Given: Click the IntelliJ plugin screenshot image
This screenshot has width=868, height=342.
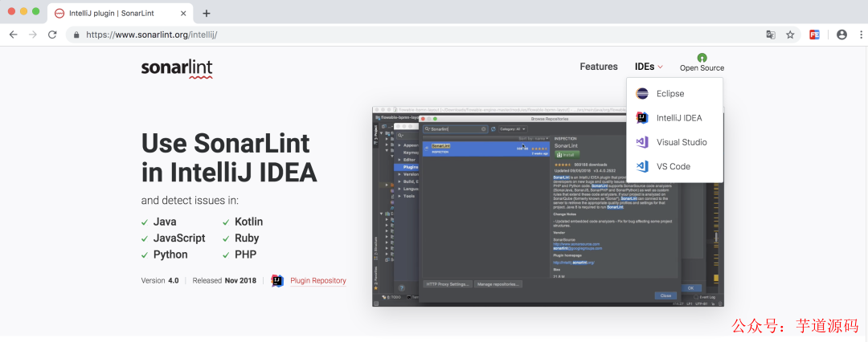Looking at the screenshot, I should (548, 207).
